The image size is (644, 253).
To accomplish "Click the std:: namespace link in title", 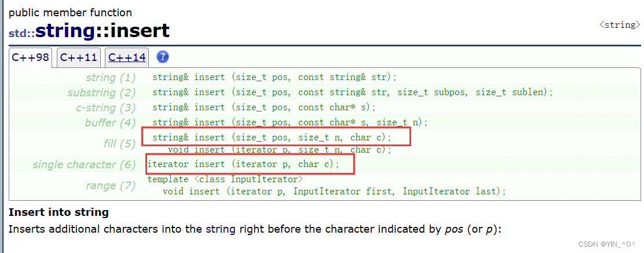I will coord(21,33).
